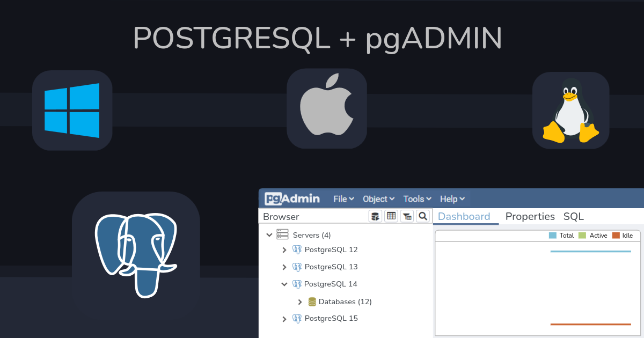Toggle the Total series in the chart legend
This screenshot has width=644, height=338.
(x=560, y=235)
